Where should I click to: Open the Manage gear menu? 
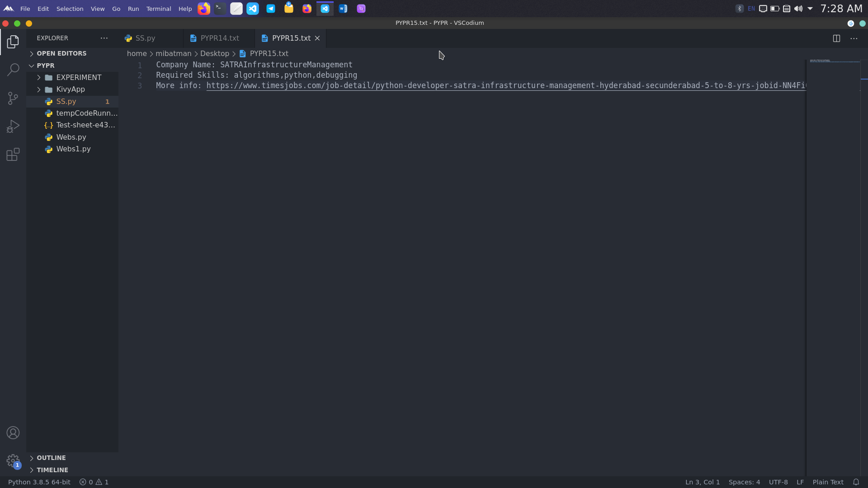[x=13, y=461]
